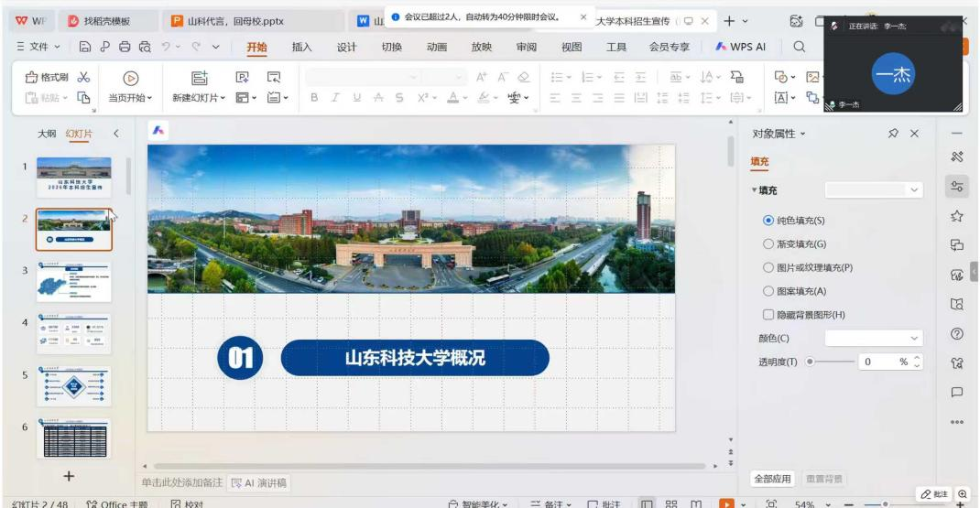Image resolution: width=980 pixels, height=508 pixels.
Task: Start slideshow from current page (当页开始) icon
Action: pyautogui.click(x=131, y=79)
